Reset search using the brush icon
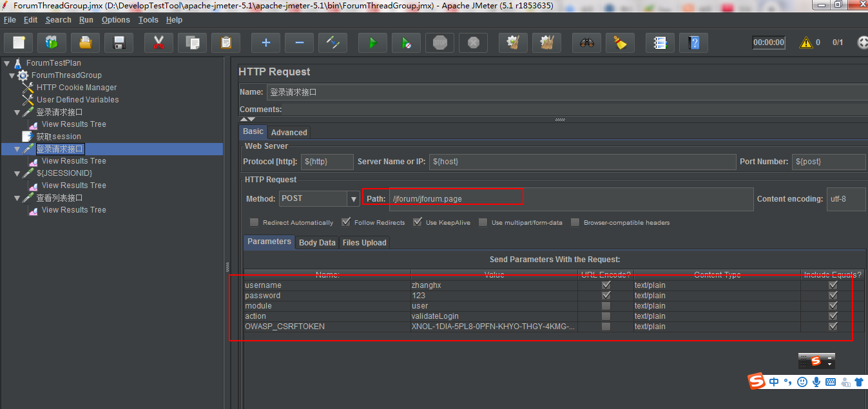The height and width of the screenshot is (409, 868). click(620, 43)
